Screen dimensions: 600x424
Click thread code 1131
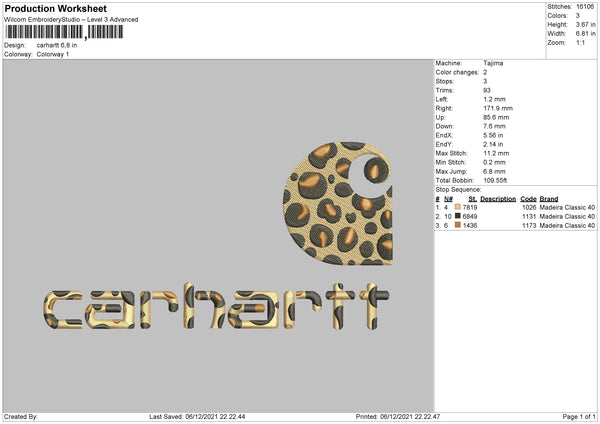click(529, 217)
